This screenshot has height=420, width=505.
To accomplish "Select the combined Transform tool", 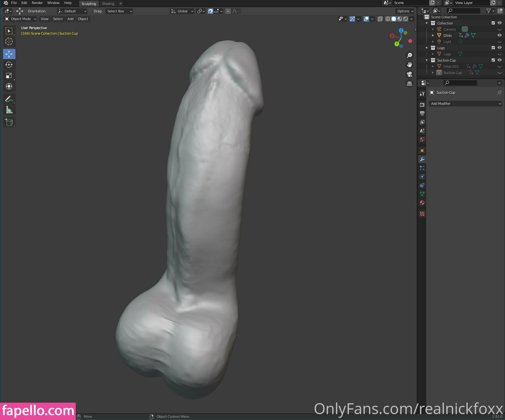I will (9, 86).
